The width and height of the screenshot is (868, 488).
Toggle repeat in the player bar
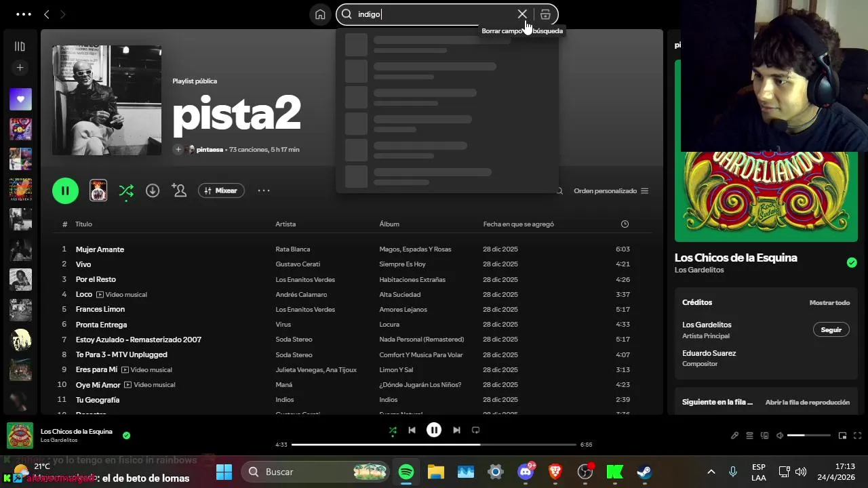(475, 430)
